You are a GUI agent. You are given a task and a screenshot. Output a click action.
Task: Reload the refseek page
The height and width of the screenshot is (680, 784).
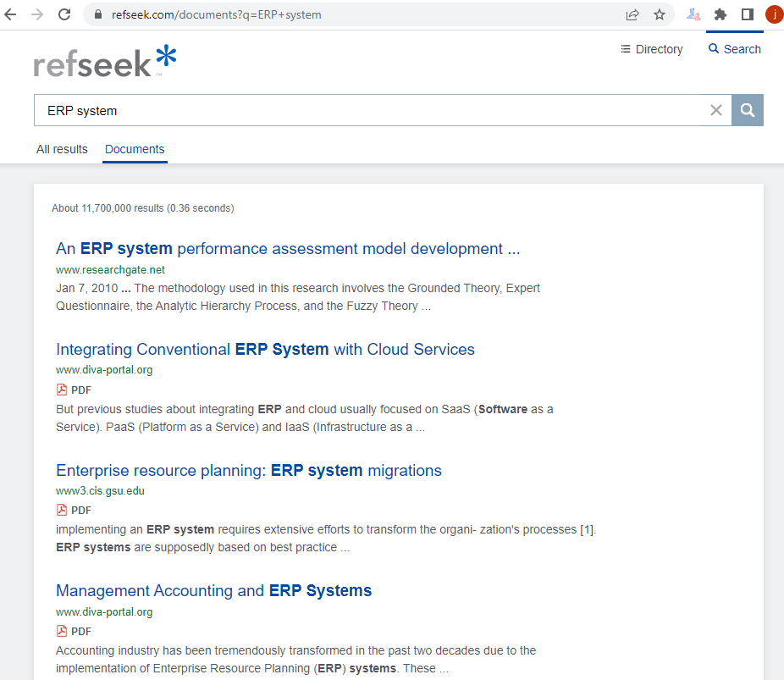coord(64,14)
